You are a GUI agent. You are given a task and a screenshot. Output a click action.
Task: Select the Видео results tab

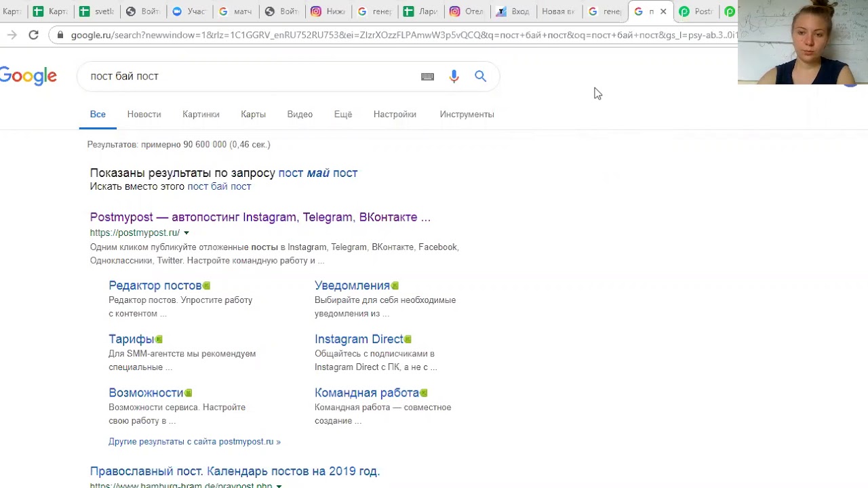click(x=300, y=114)
